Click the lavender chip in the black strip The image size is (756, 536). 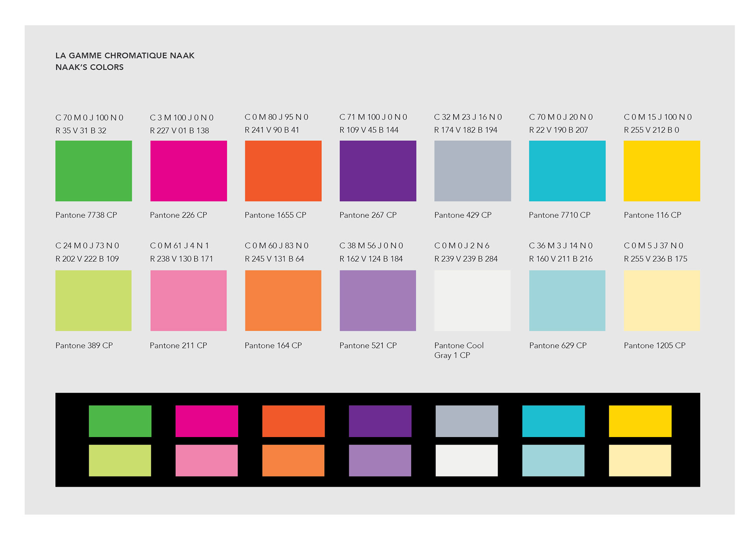[x=380, y=461]
